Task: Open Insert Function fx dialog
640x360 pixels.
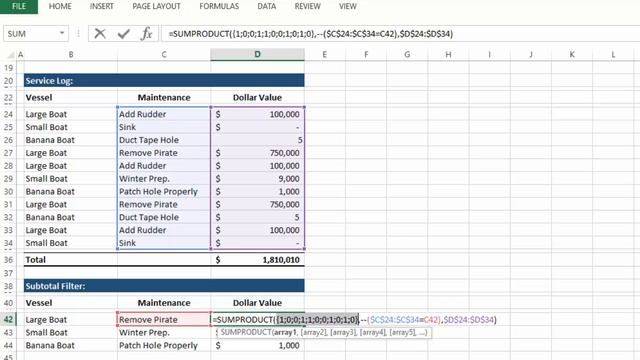Action: click(146, 33)
